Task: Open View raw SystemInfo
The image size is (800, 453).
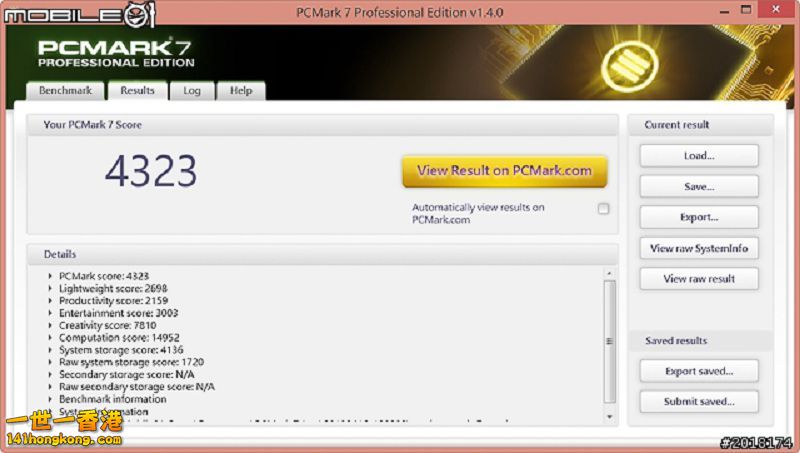Action: point(698,248)
